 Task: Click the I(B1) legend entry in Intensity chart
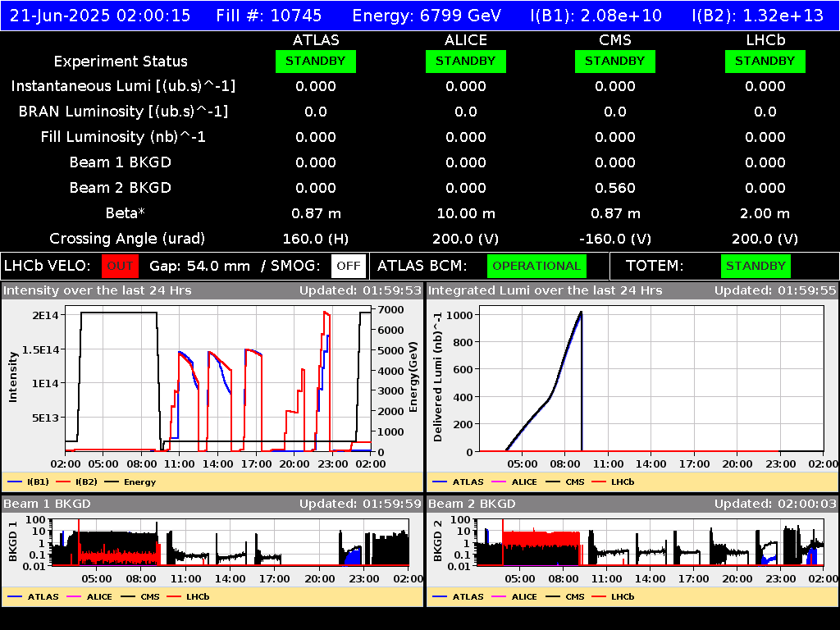(x=29, y=482)
